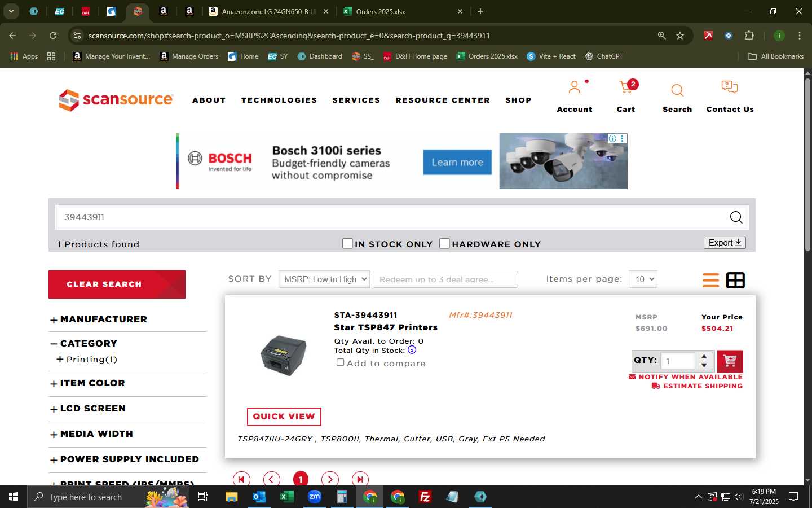Toggle the IN STOCK ONLY checkbox
812x508 pixels.
click(x=347, y=243)
